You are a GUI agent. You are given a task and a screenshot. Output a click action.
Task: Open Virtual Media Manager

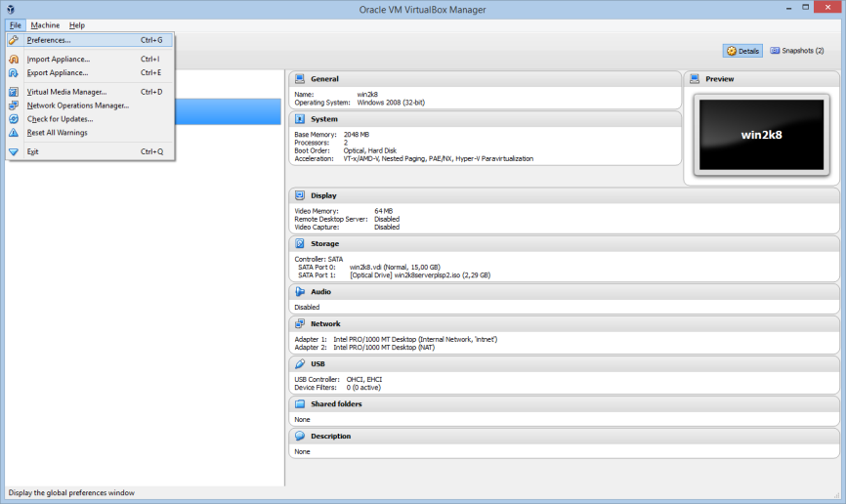90,92
